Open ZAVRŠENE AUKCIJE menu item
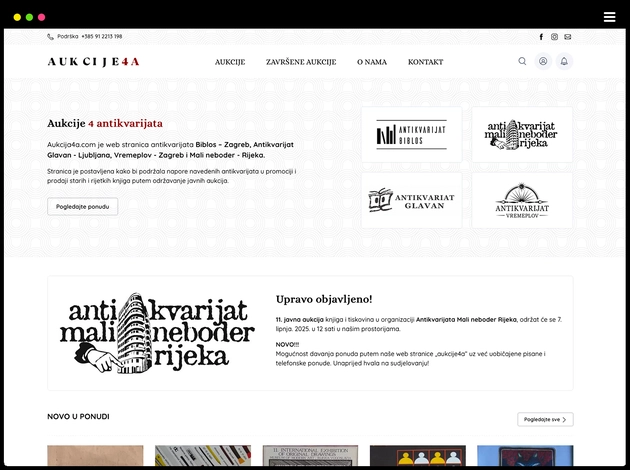 pyautogui.click(x=301, y=62)
